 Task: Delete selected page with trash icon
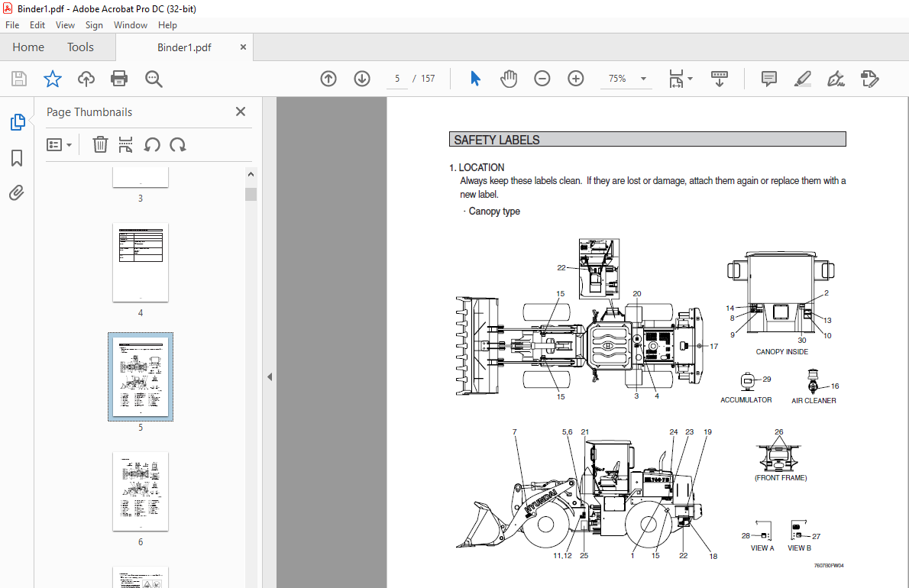coord(100,144)
